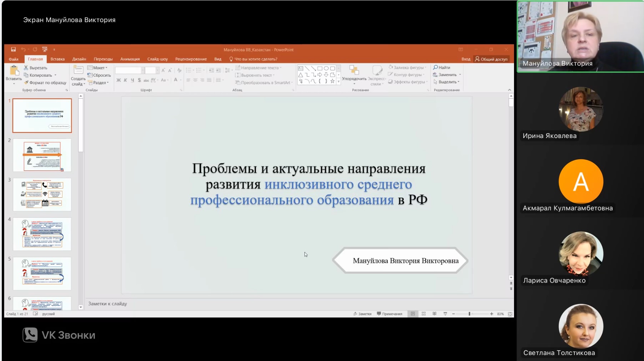
Task: Open the Вставка ribbon tab
Action: (57, 59)
